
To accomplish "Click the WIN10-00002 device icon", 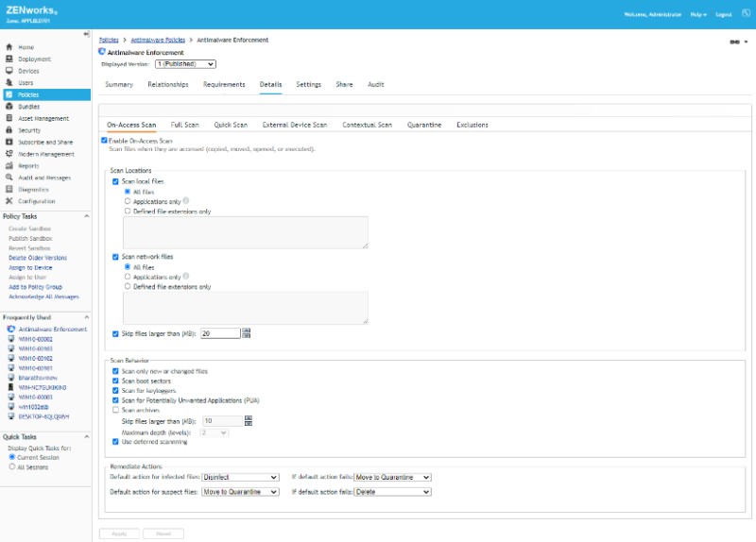I will [11, 339].
